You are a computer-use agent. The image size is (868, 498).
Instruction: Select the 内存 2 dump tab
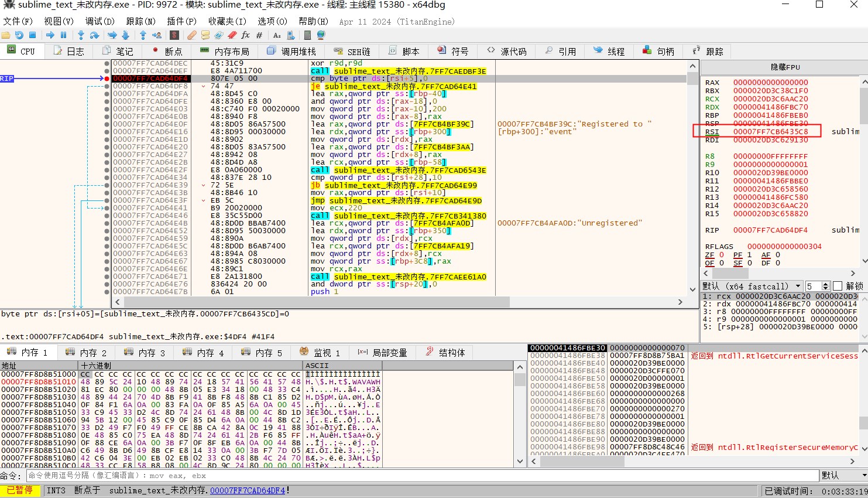click(x=87, y=352)
